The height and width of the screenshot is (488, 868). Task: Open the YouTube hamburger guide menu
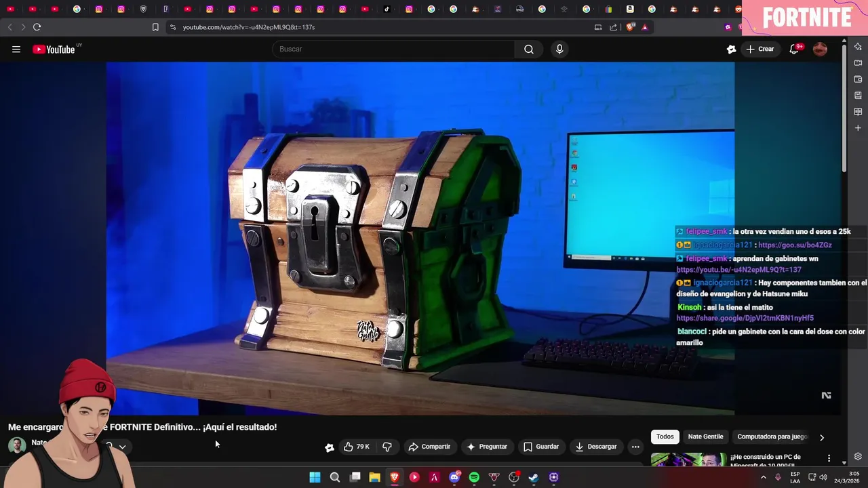16,49
